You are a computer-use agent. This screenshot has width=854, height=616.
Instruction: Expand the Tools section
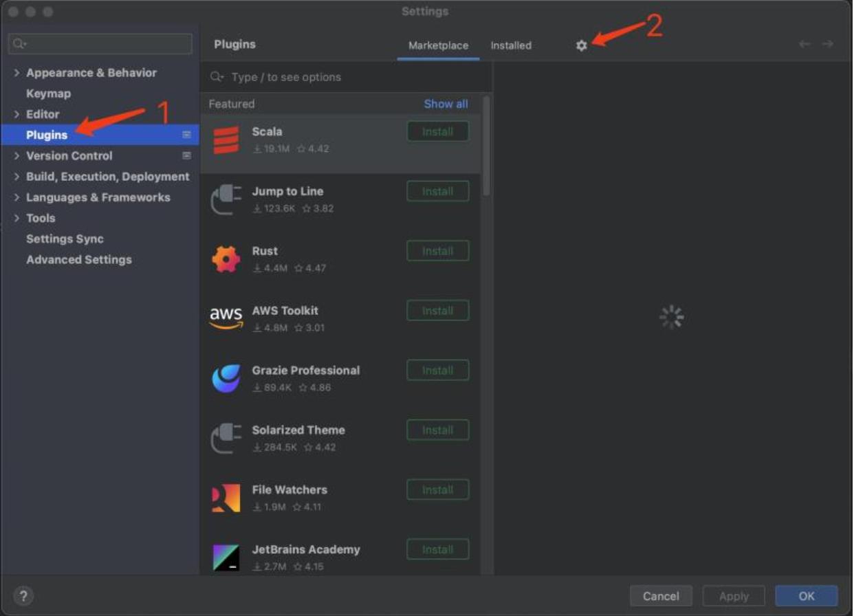pos(17,218)
